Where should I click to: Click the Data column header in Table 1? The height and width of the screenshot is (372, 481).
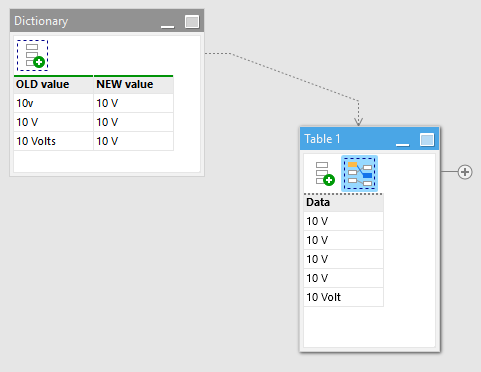[x=343, y=203]
